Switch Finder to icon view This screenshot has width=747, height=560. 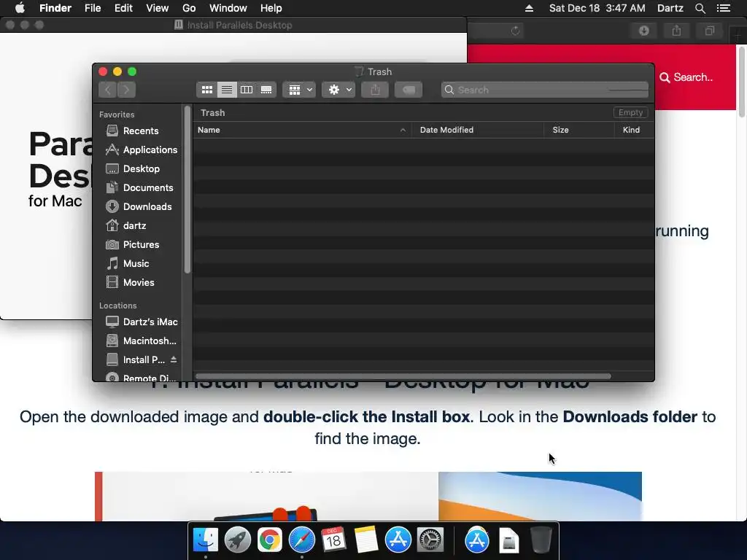click(206, 90)
